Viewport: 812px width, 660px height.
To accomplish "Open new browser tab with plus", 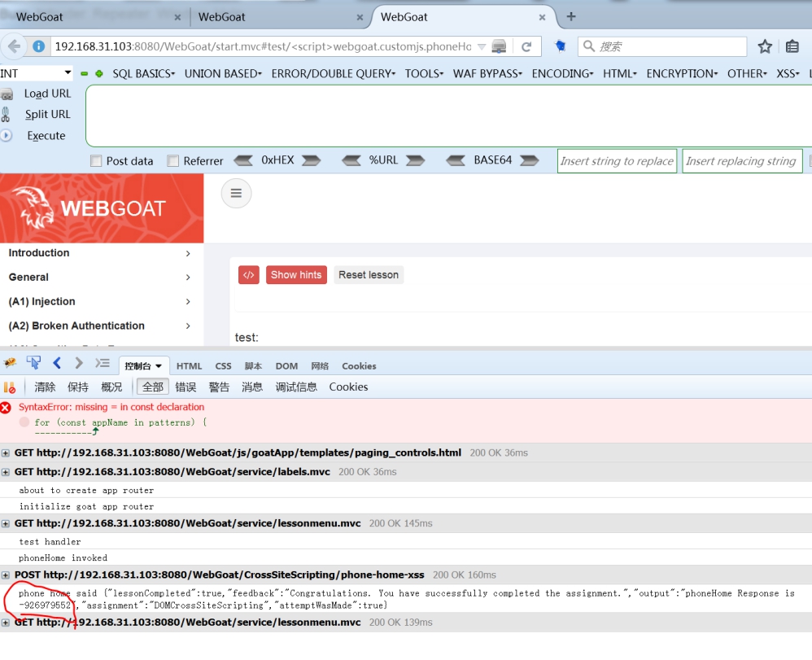I will [570, 16].
